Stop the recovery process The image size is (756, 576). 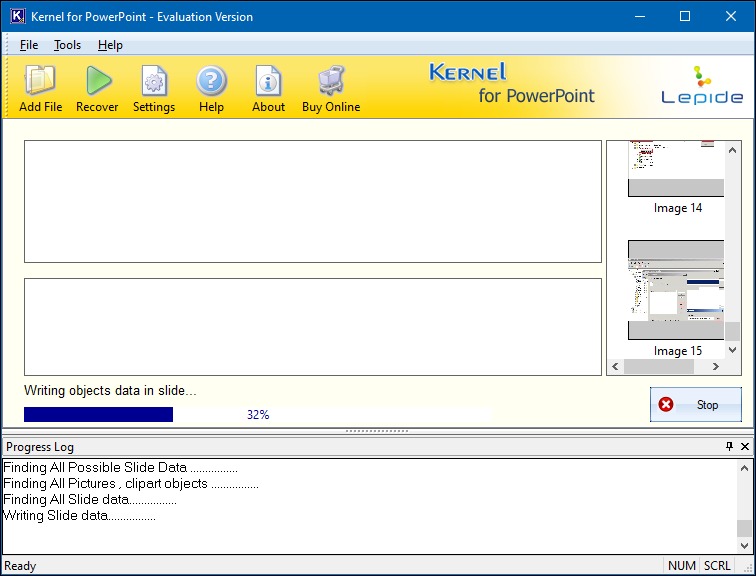695,404
